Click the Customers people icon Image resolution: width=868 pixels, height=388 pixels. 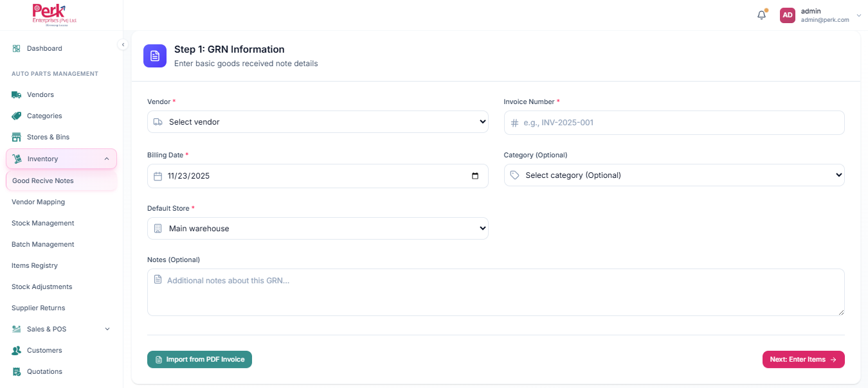click(x=16, y=351)
